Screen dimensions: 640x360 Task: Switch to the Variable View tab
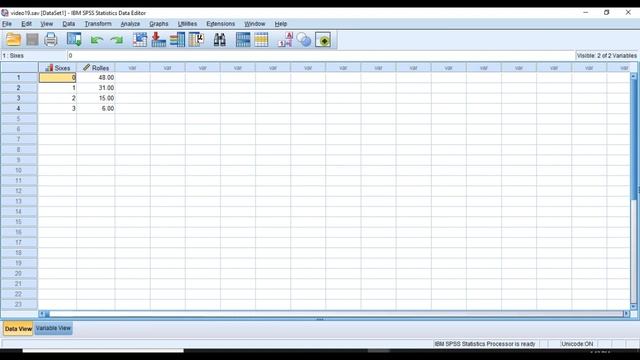53,328
